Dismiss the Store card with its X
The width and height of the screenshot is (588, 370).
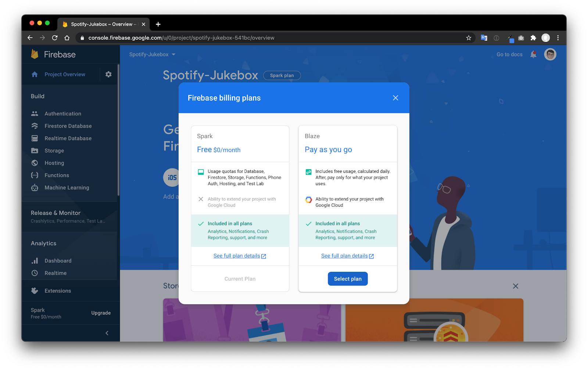[516, 286]
